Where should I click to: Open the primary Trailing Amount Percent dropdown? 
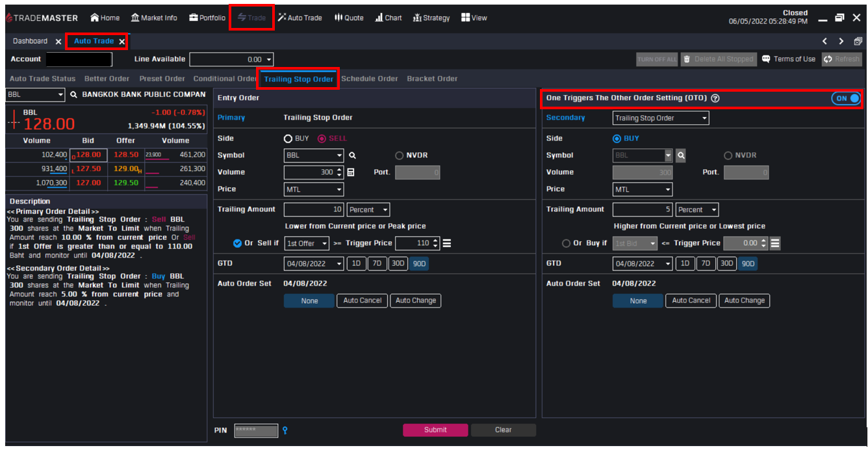coord(368,209)
